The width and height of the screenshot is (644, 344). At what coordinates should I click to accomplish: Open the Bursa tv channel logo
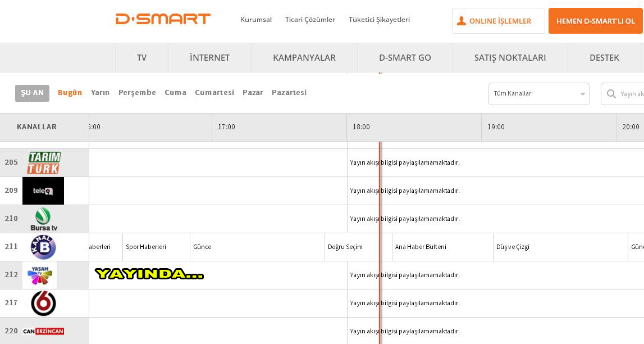tap(44, 219)
